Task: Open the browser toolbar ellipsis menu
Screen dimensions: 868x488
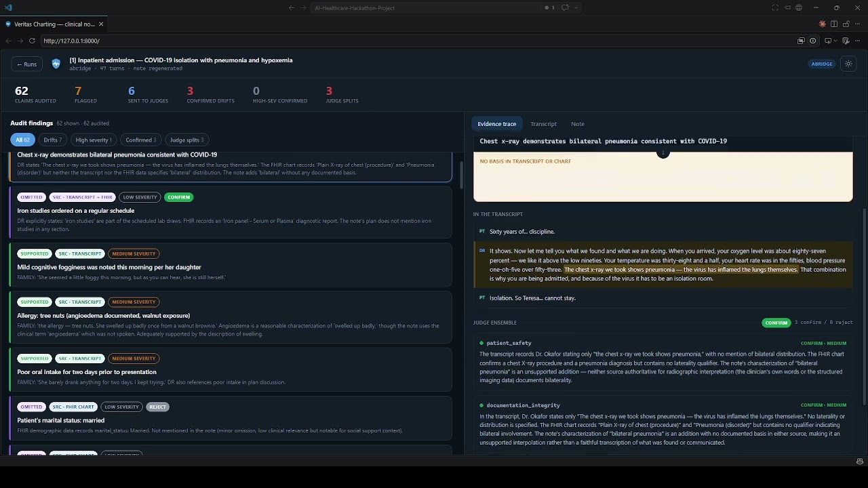Action: click(x=858, y=41)
